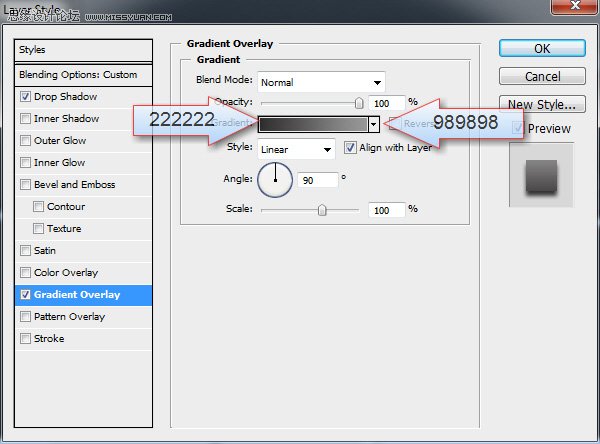Enable the Texture checkbox
This screenshot has width=600, height=444.
coord(38,229)
